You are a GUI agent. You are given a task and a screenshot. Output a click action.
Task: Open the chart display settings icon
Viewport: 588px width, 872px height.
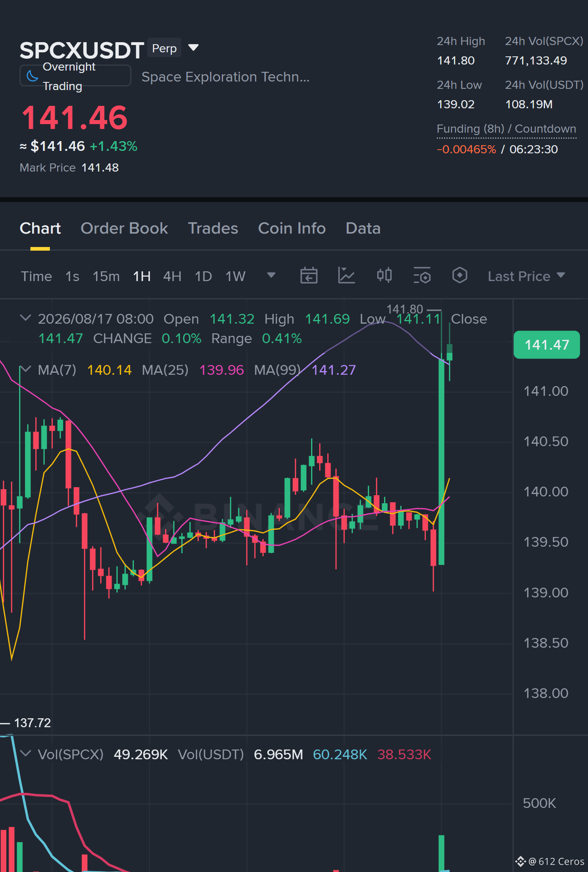click(x=422, y=276)
